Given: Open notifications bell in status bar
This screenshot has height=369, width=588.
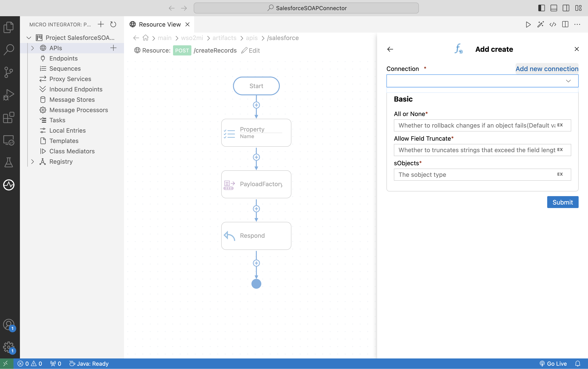Looking at the screenshot, I should point(577,364).
